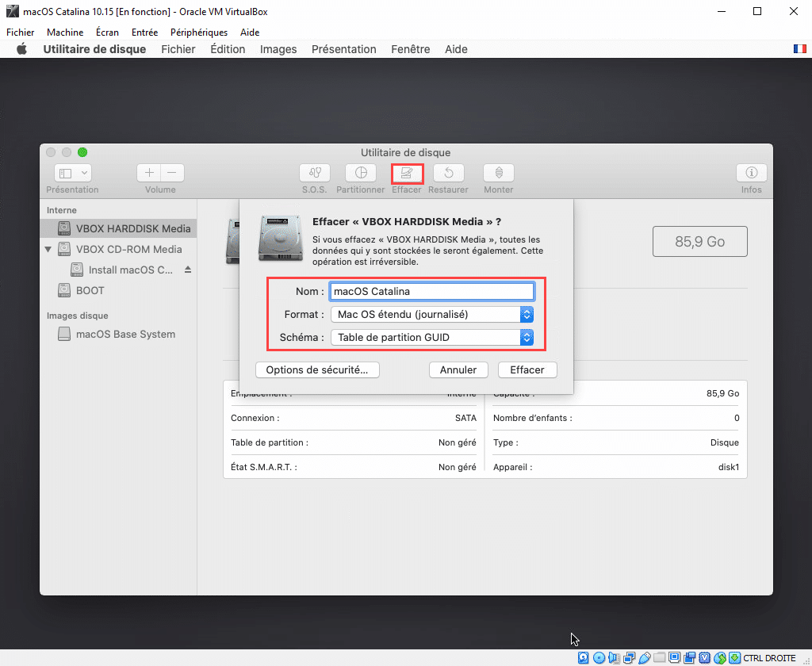This screenshot has height=666, width=812.
Task: Click the Annuler button
Action: click(458, 369)
